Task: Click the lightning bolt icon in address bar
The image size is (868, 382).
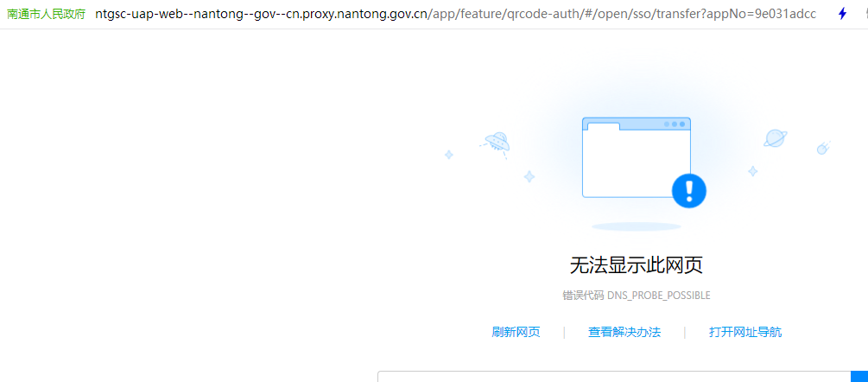Action: 842,14
